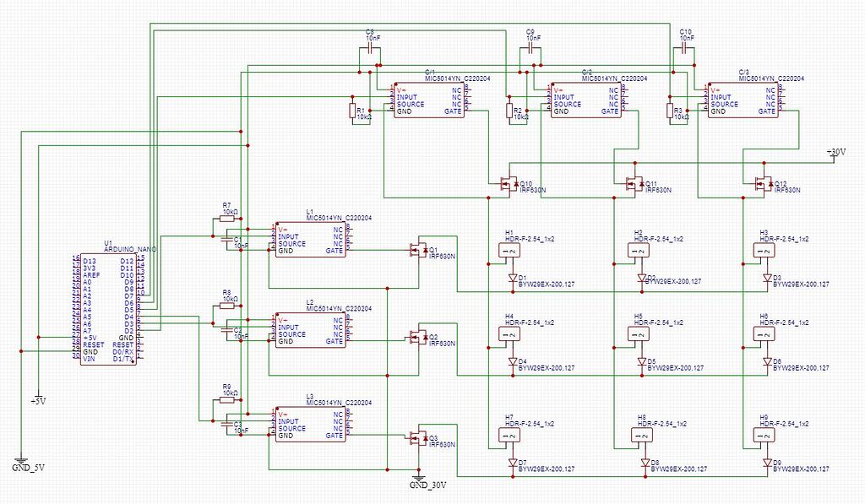Select diode D1 BYW29EX-200.127
865x504 pixels.
(514, 276)
